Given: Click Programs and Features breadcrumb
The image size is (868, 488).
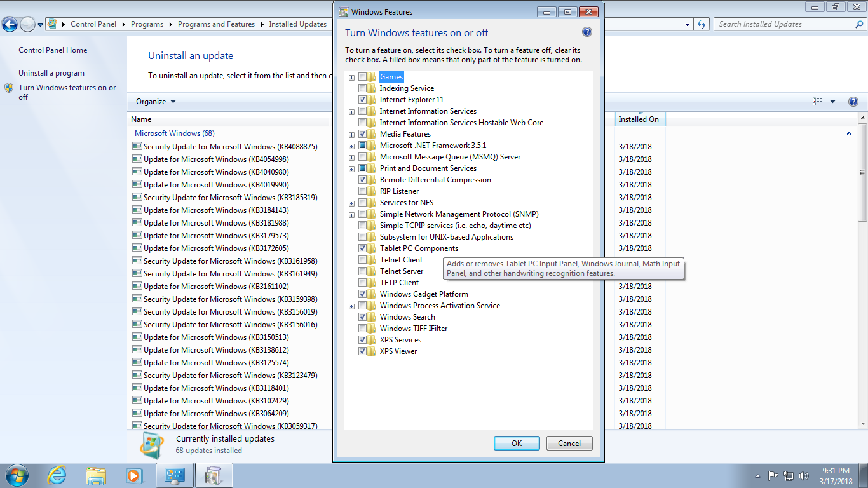Looking at the screenshot, I should [216, 24].
